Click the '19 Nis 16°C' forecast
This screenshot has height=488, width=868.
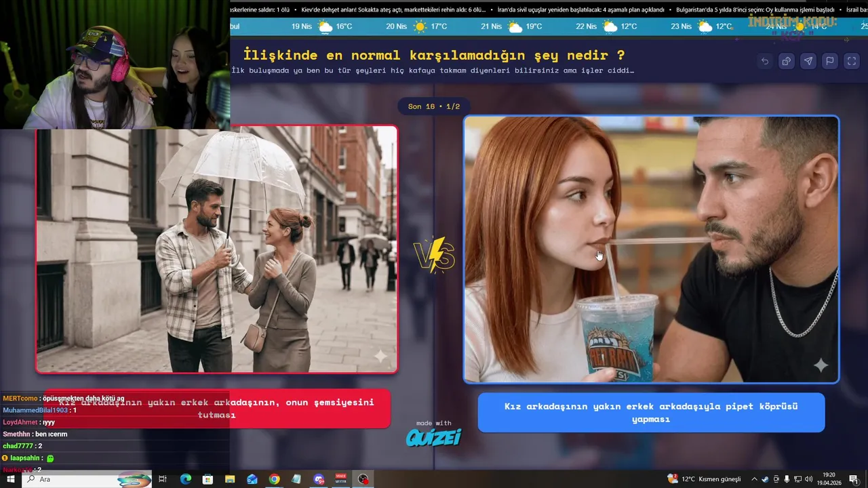322,26
